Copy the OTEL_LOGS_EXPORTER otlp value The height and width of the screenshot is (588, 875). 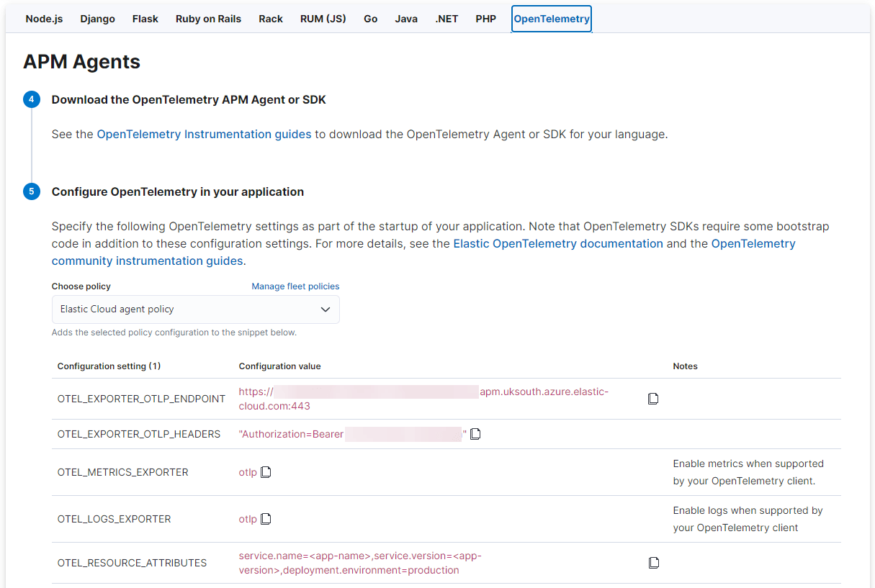tap(266, 519)
